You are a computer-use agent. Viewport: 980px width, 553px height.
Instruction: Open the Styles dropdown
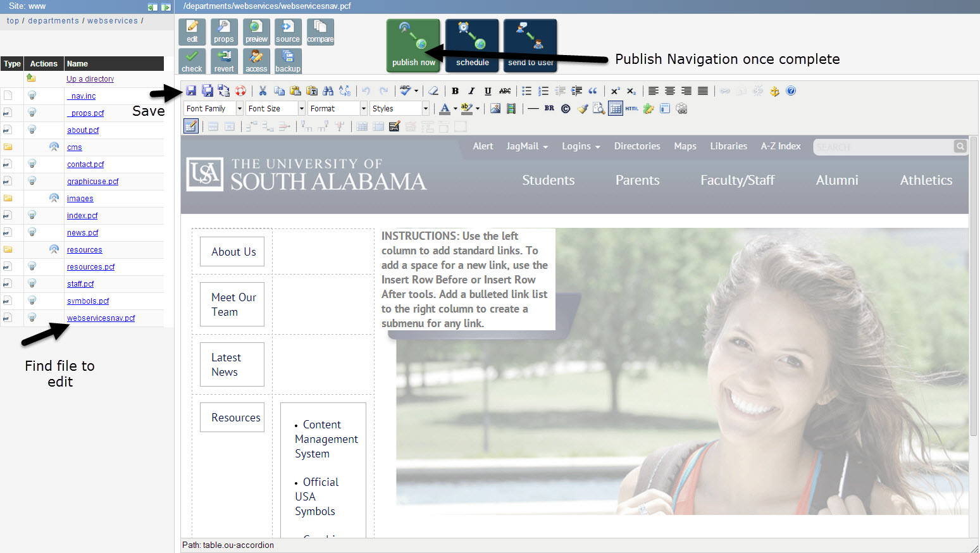[x=400, y=109]
